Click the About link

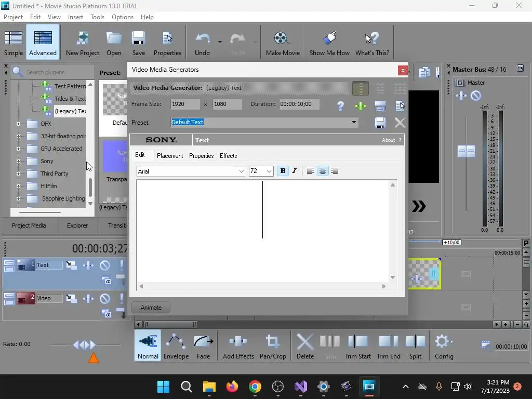click(x=389, y=140)
